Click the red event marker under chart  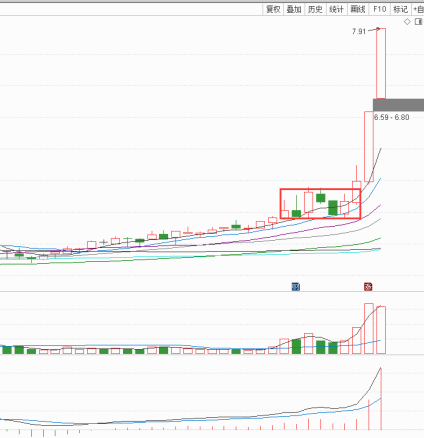(x=368, y=286)
